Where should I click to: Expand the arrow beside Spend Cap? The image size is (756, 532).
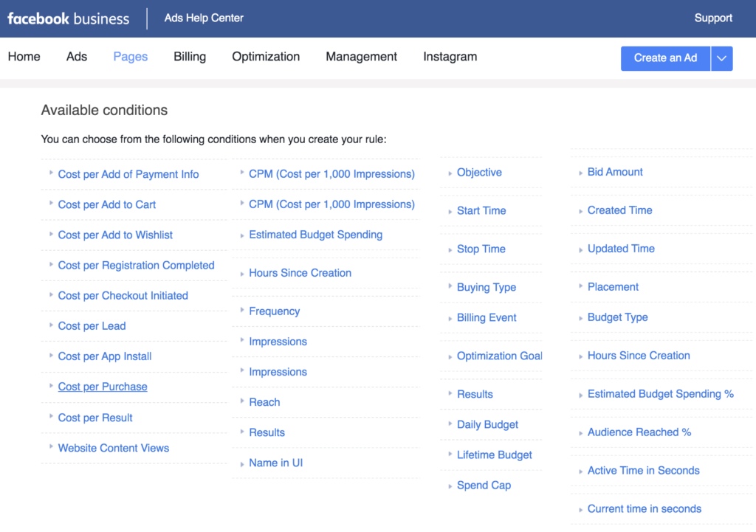[x=450, y=486]
